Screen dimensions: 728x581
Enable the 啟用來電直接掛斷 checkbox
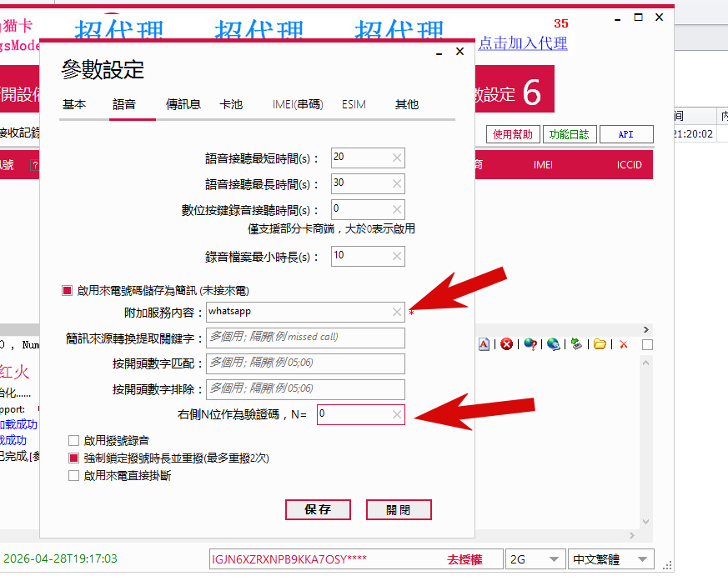[x=73, y=476]
